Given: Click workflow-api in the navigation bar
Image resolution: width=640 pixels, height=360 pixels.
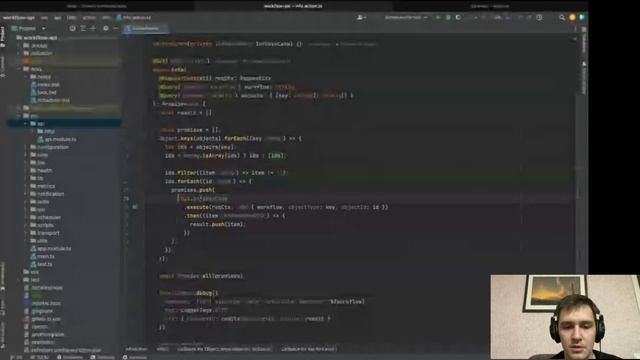Looking at the screenshot, I should pyautogui.click(x=19, y=18).
